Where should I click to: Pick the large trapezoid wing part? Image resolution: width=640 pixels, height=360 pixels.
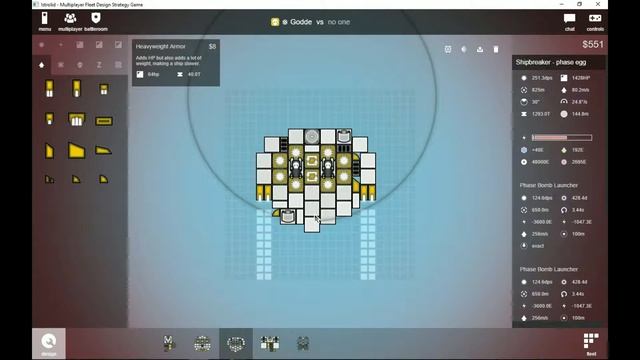coord(76,151)
